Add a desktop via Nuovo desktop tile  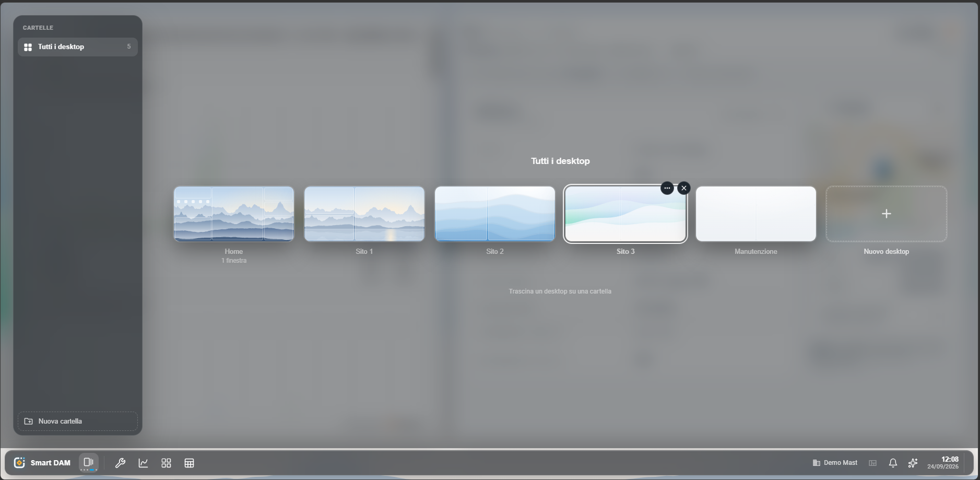pyautogui.click(x=887, y=214)
